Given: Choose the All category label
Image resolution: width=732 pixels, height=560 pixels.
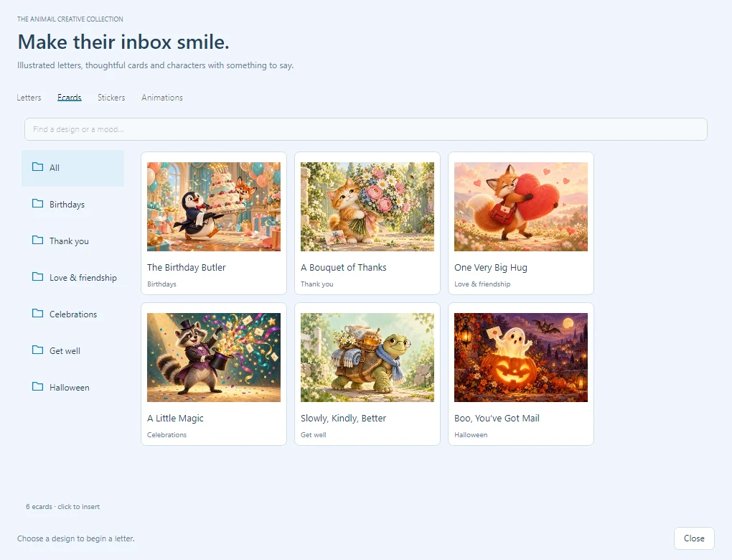Looking at the screenshot, I should point(55,168).
